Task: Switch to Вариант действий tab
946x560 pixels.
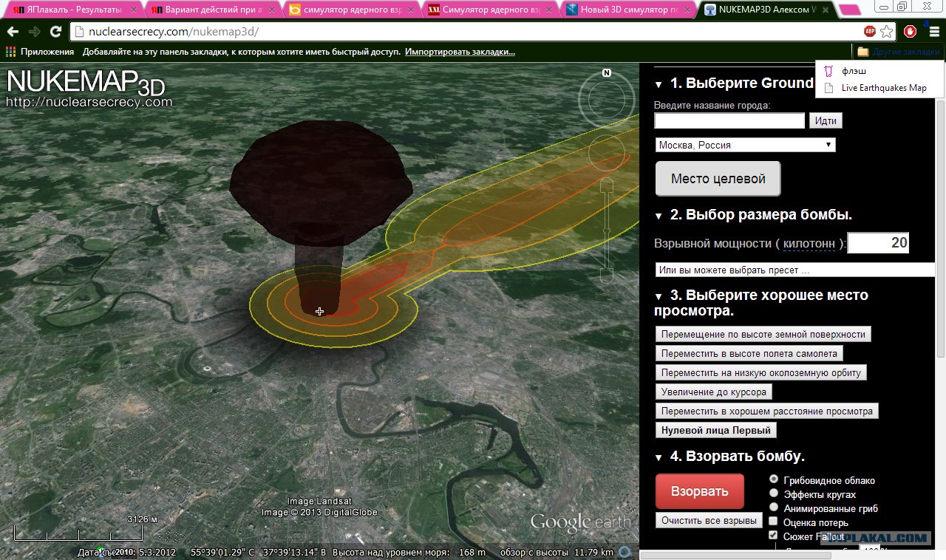Action: pos(211,10)
